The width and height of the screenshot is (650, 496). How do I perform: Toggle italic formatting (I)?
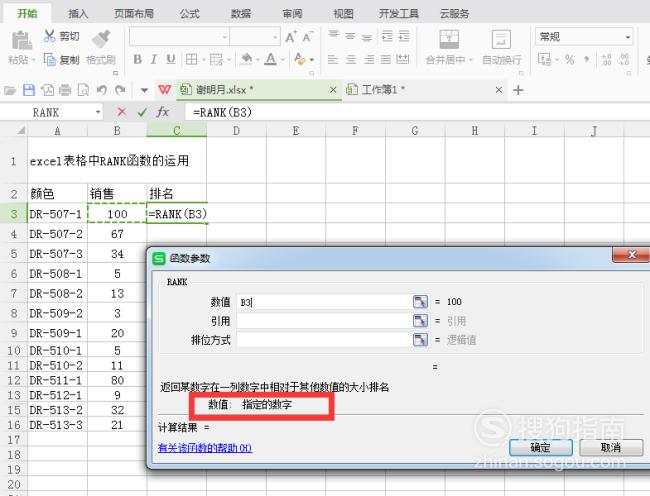point(154,59)
